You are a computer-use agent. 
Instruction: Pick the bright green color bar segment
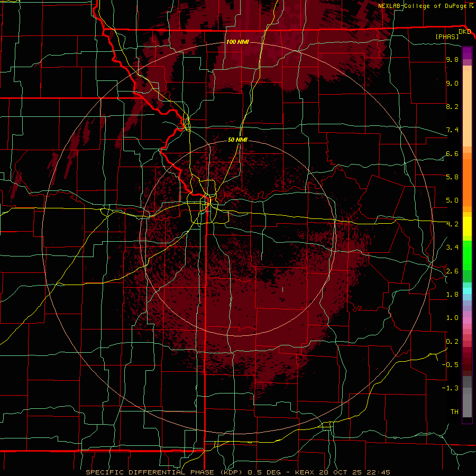point(467,255)
